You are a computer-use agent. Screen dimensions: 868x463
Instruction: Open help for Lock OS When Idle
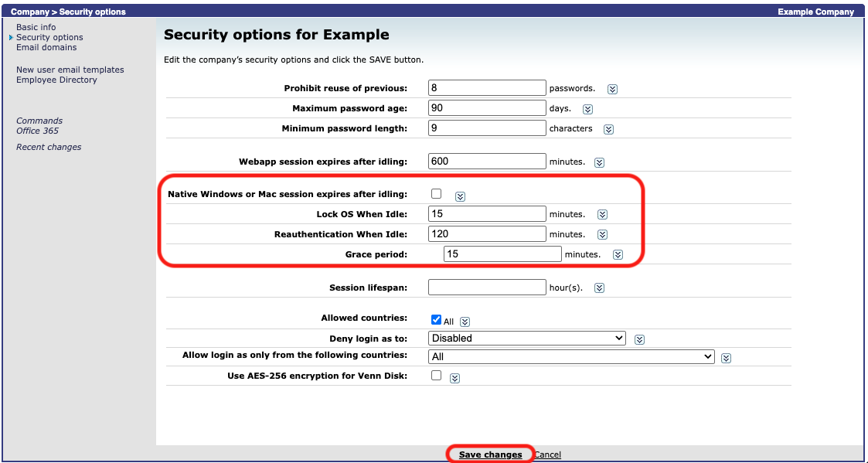602,214
